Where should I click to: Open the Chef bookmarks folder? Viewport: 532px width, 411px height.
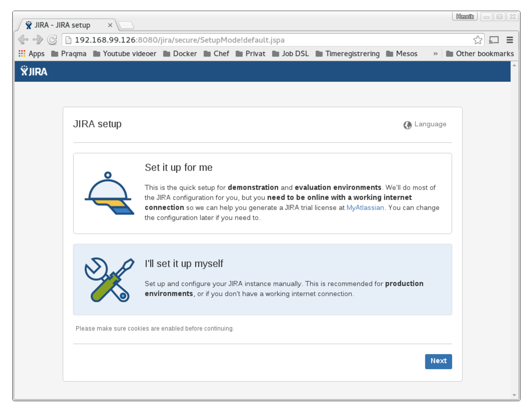(x=216, y=54)
